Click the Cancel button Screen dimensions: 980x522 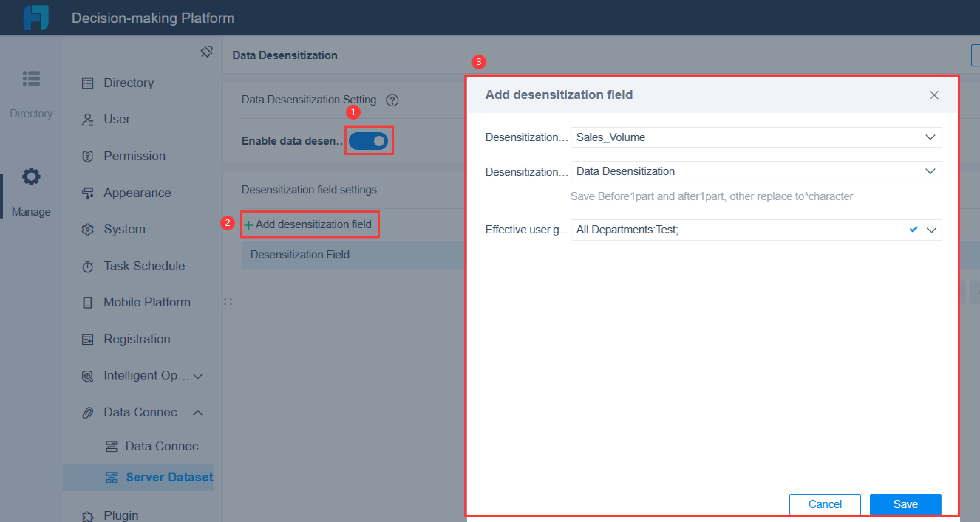825,504
